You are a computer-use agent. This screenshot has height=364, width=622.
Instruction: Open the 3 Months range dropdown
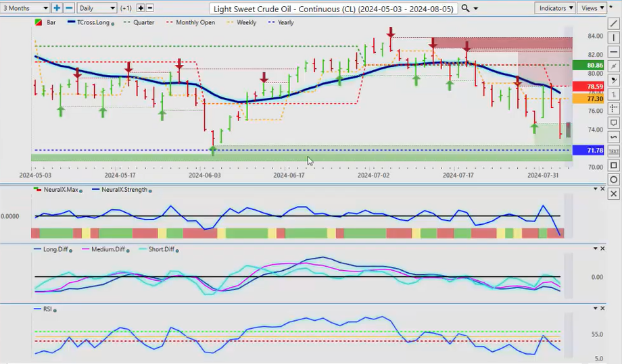[25, 8]
